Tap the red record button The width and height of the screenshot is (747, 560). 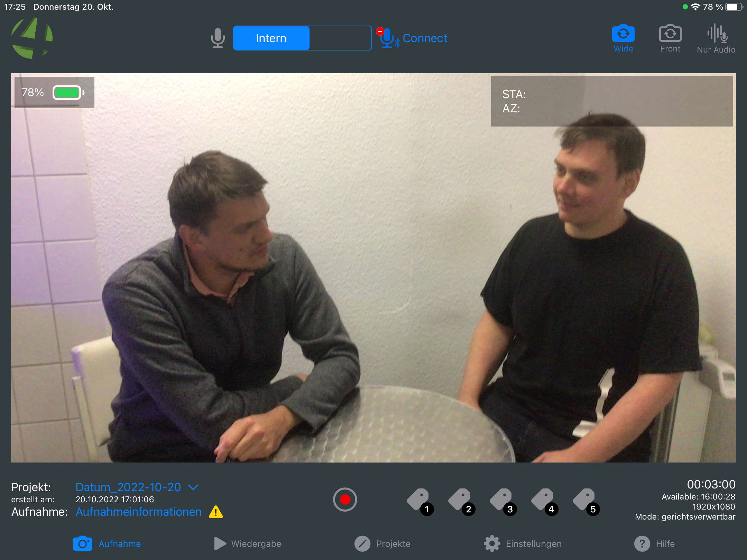click(x=345, y=500)
